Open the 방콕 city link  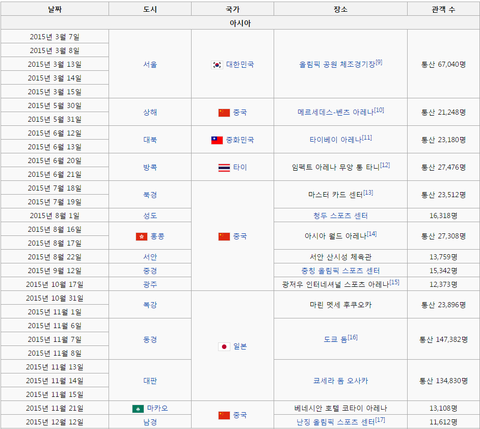coord(150,168)
